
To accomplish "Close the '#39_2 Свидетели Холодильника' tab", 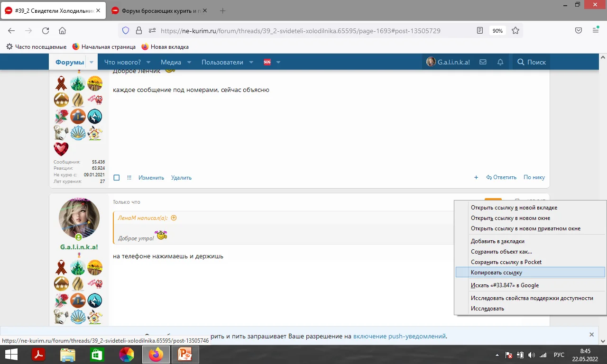I will click(x=98, y=10).
